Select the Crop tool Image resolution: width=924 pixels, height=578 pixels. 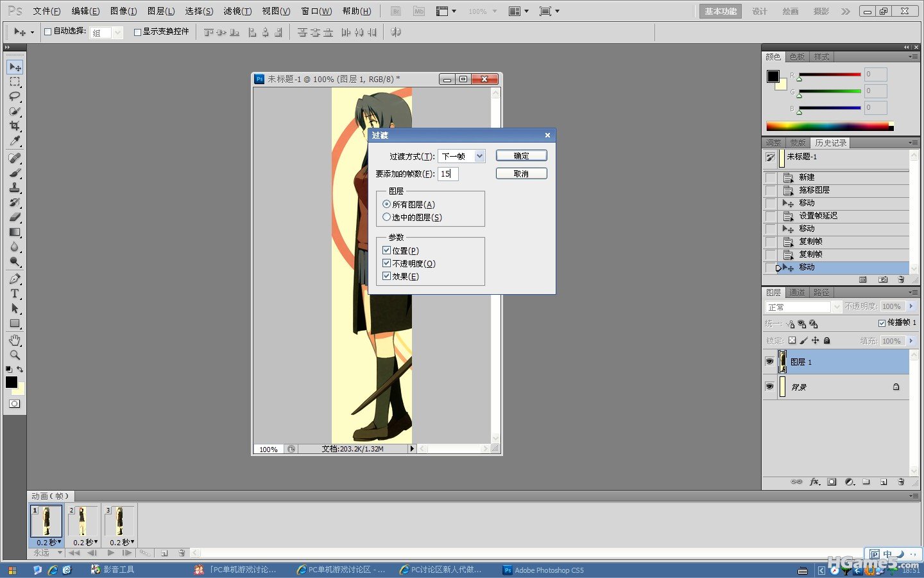(15, 126)
